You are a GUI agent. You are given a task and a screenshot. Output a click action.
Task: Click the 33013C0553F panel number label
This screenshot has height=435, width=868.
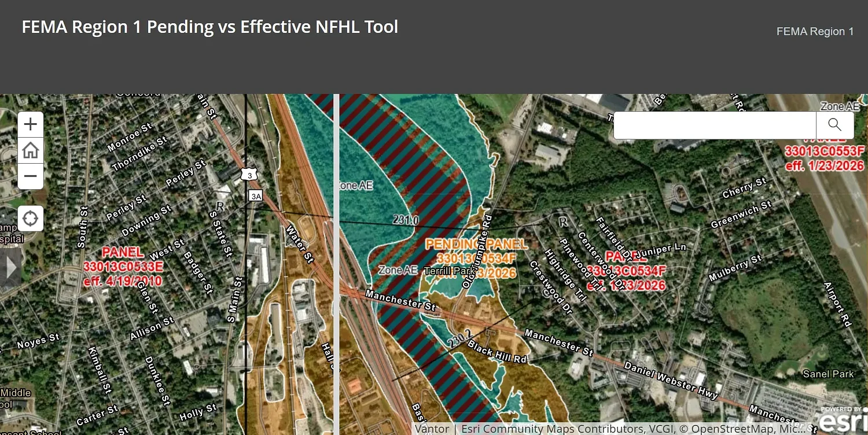coord(824,152)
